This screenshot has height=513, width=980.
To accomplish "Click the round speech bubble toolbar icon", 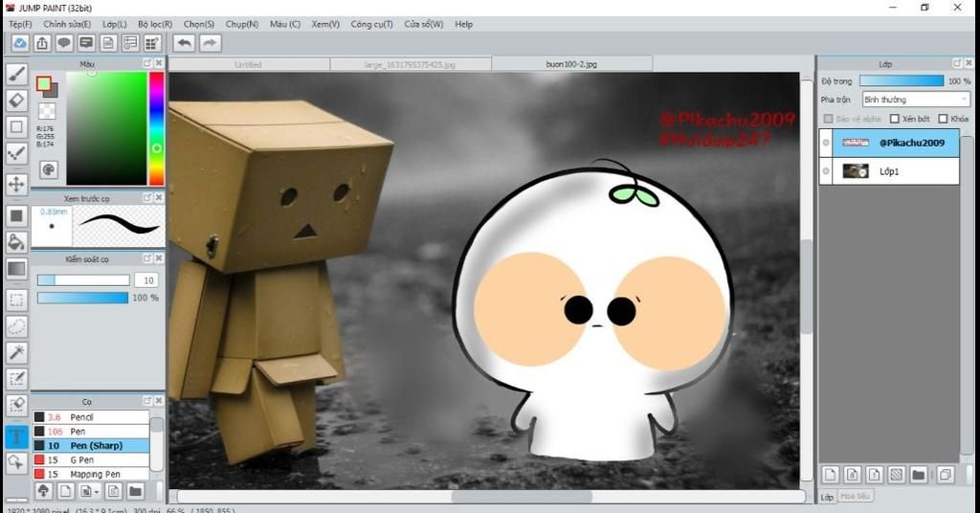I will [x=64, y=43].
